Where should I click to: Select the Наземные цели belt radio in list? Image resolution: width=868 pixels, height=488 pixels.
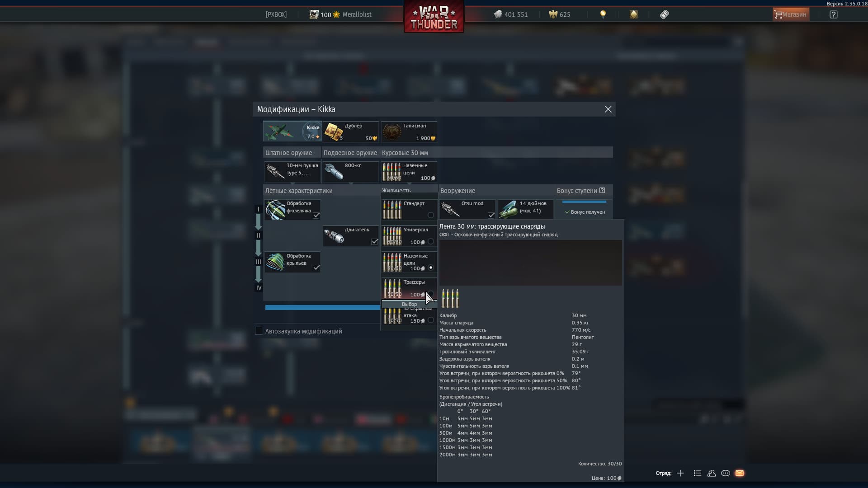pos(430,267)
